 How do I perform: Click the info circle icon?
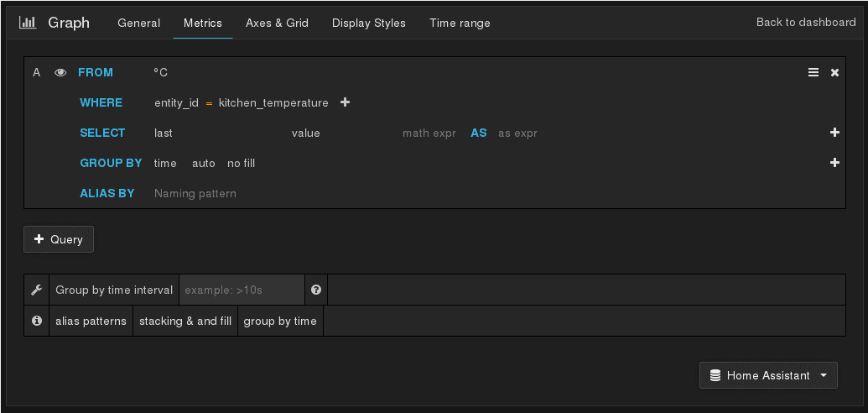37,321
